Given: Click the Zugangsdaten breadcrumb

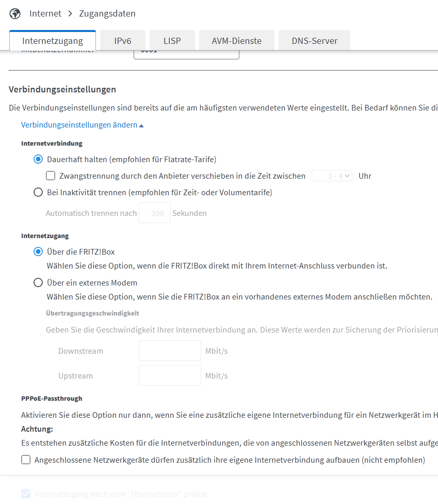Looking at the screenshot, I should [x=107, y=13].
